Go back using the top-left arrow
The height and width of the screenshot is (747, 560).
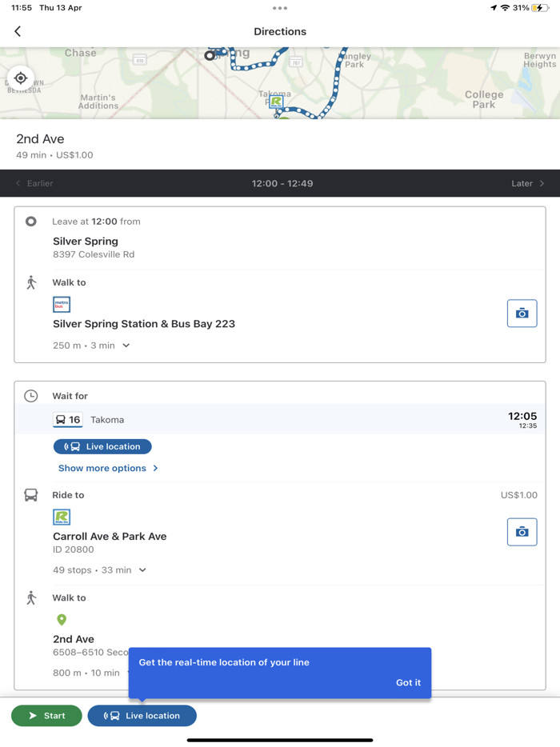point(17,31)
